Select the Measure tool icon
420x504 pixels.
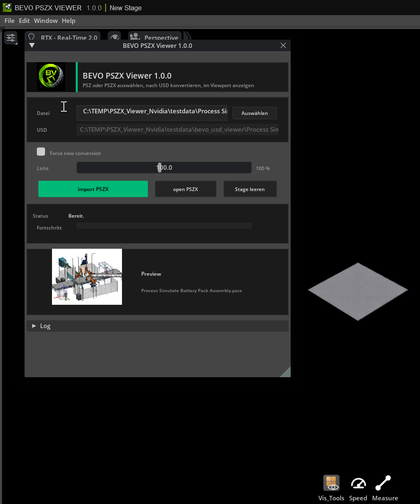tap(383, 483)
